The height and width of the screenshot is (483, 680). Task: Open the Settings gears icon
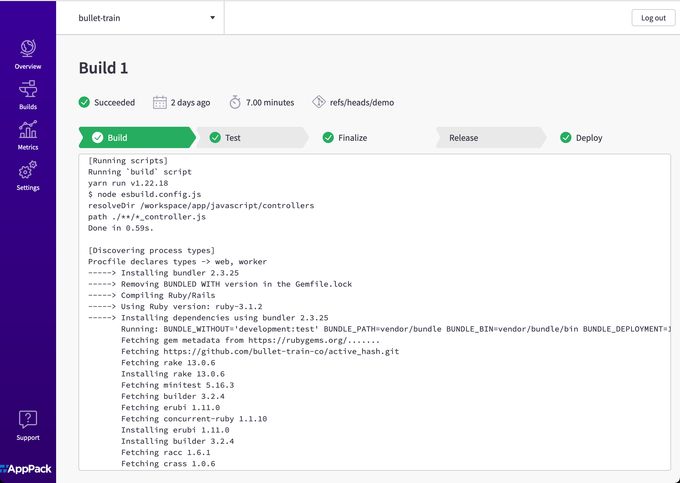pos(28,171)
